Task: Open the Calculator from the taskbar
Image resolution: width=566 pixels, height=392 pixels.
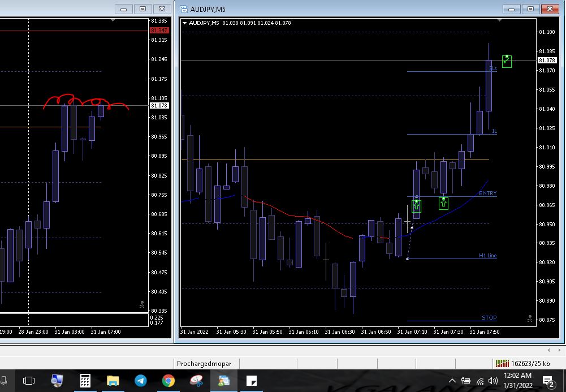Action: pos(85,381)
